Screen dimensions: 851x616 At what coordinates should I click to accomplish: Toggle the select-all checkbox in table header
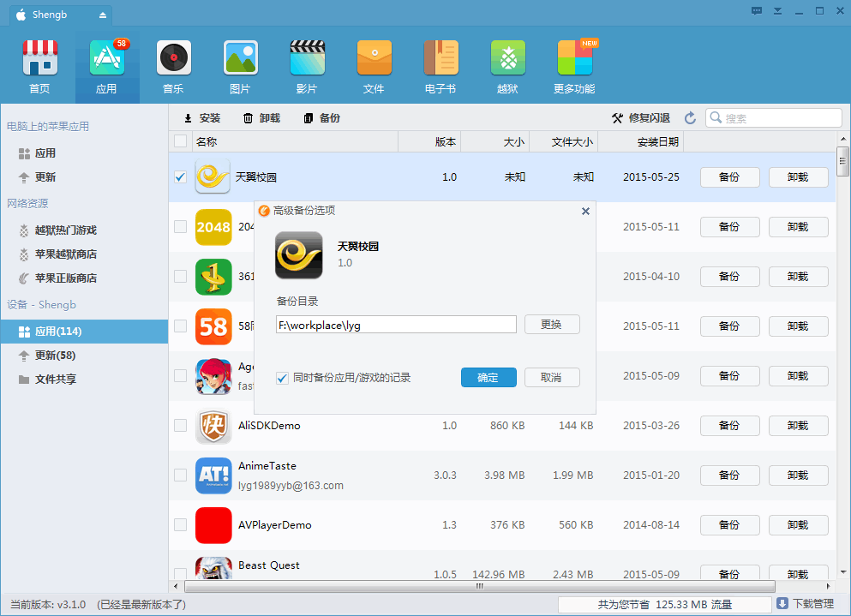pyautogui.click(x=180, y=141)
